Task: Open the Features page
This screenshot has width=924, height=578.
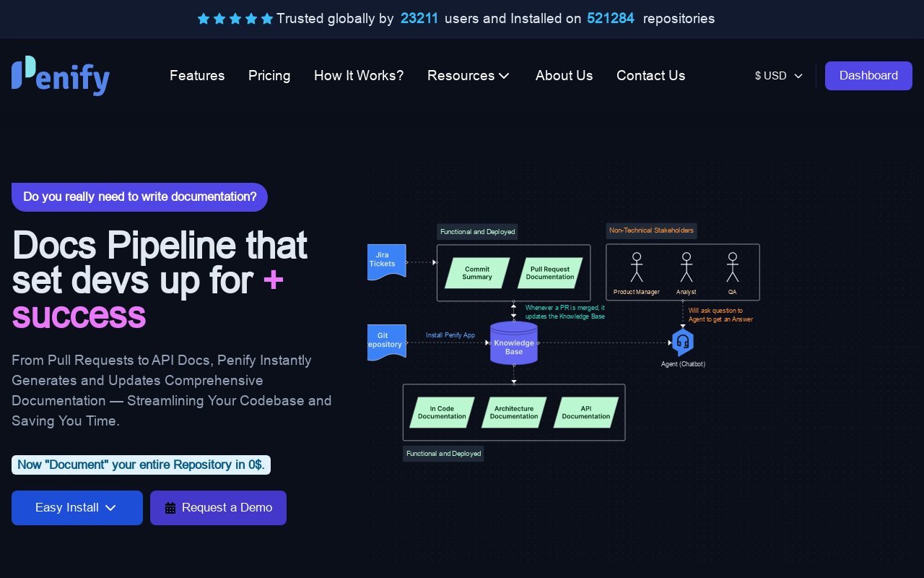Action: point(197,76)
